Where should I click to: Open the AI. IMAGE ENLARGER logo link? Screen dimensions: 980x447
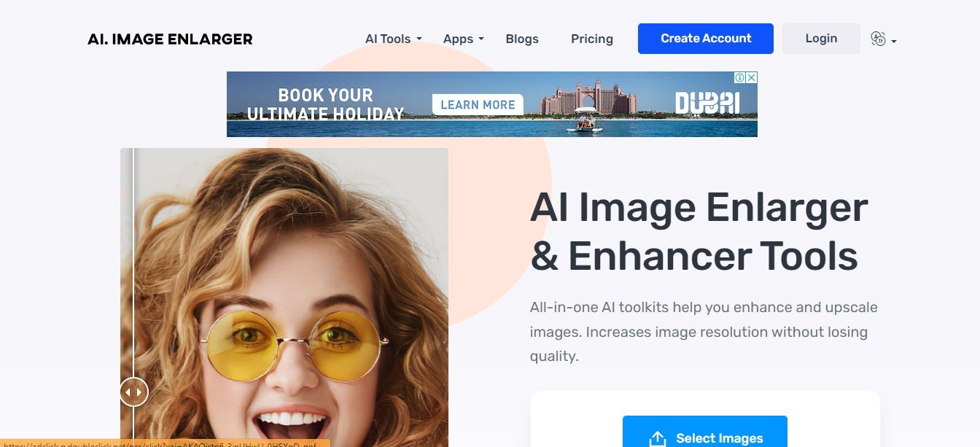[170, 39]
